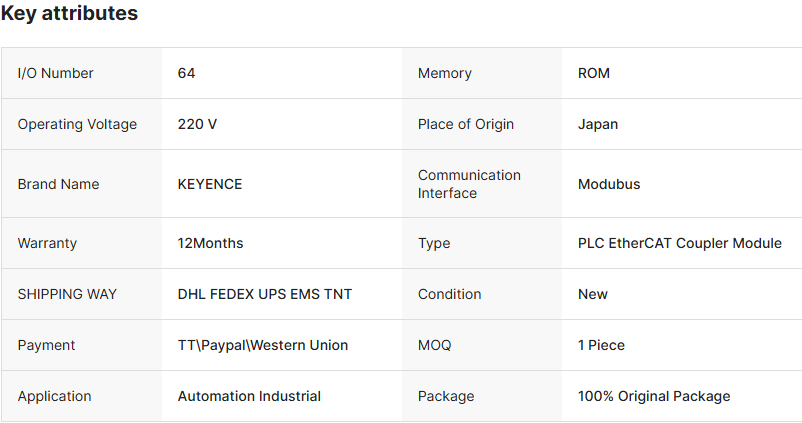This screenshot has height=423, width=802.
Task: Select the I/O Number label cell
Action: (x=56, y=73)
